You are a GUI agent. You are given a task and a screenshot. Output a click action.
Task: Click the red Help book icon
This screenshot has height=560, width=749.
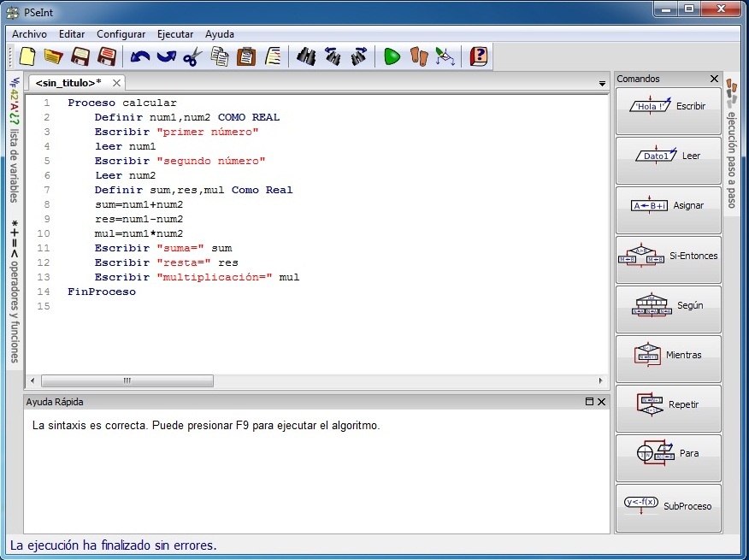coord(477,56)
